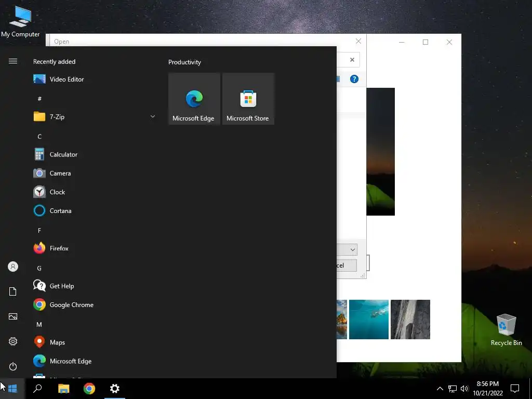Open the My Computer desktop icon

click(x=20, y=21)
